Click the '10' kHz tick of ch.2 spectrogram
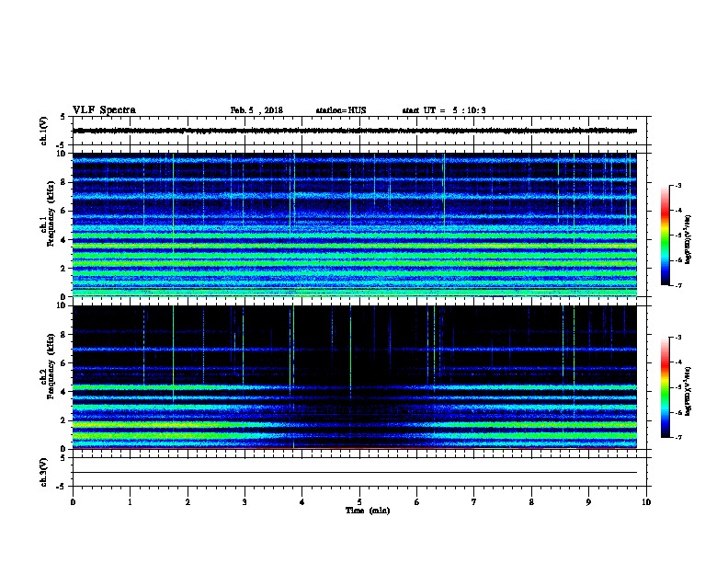 click(x=63, y=305)
